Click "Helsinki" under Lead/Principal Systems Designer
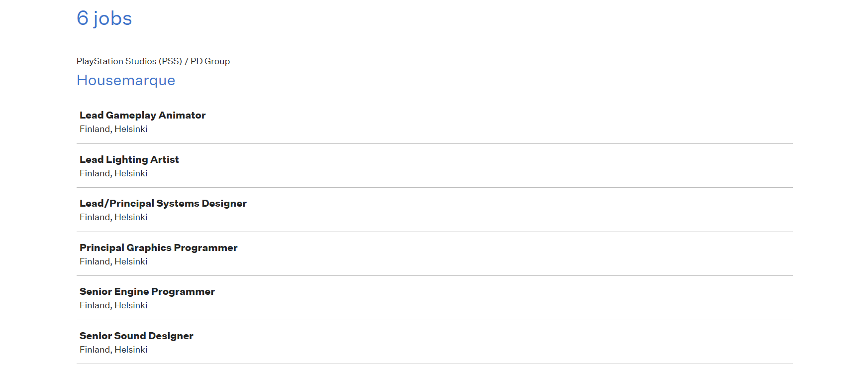This screenshot has height=380, width=868. click(x=131, y=218)
